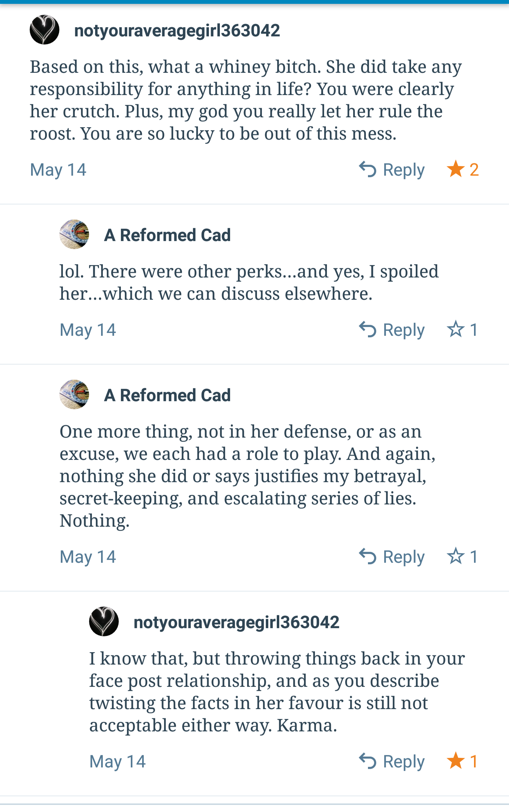Click reply arrow icon on 'escalating series of lies' comment
This screenshot has width=509, height=812.
tap(368, 556)
